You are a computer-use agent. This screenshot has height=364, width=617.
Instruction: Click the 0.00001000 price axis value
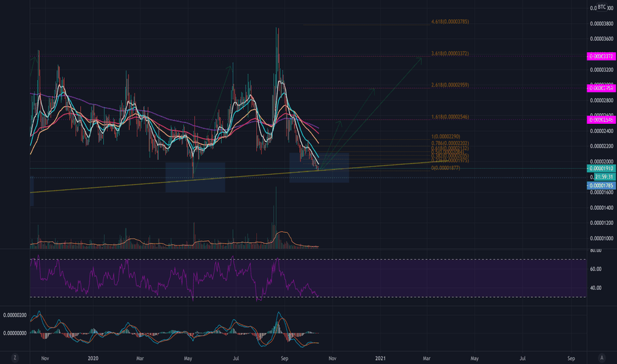(x=602, y=238)
